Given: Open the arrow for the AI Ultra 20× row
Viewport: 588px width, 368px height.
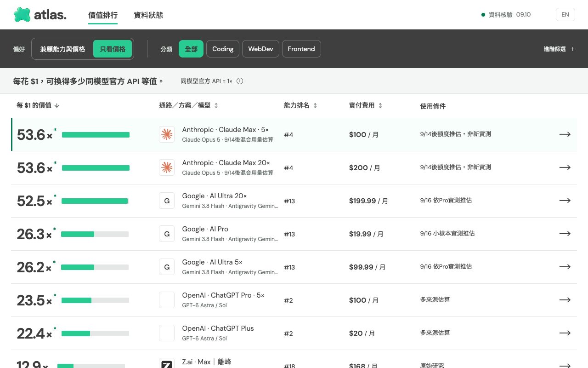Looking at the screenshot, I should click(565, 201).
